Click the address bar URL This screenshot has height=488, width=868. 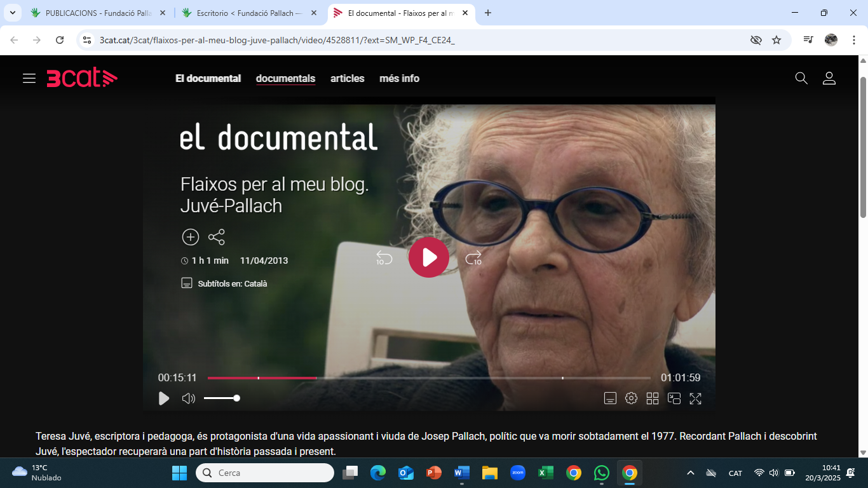point(277,40)
